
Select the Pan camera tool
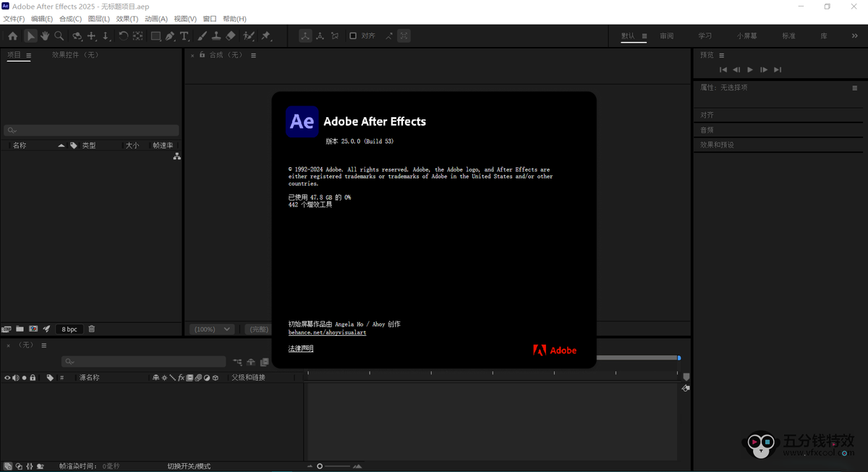point(92,35)
